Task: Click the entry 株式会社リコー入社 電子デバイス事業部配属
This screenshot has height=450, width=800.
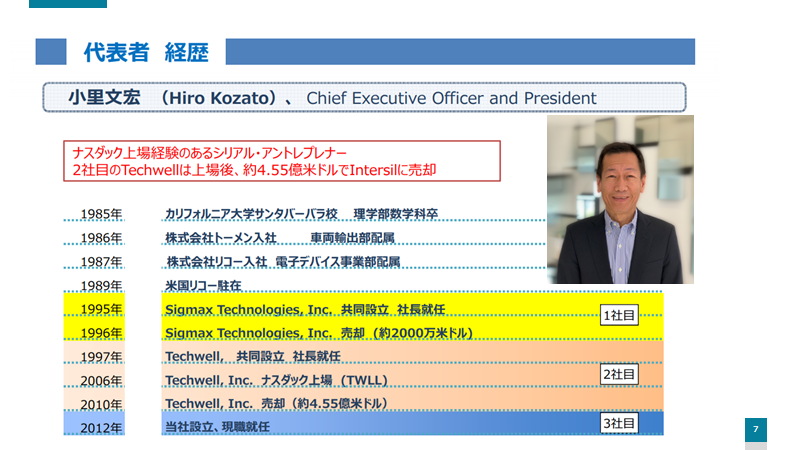Action: [x=283, y=262]
